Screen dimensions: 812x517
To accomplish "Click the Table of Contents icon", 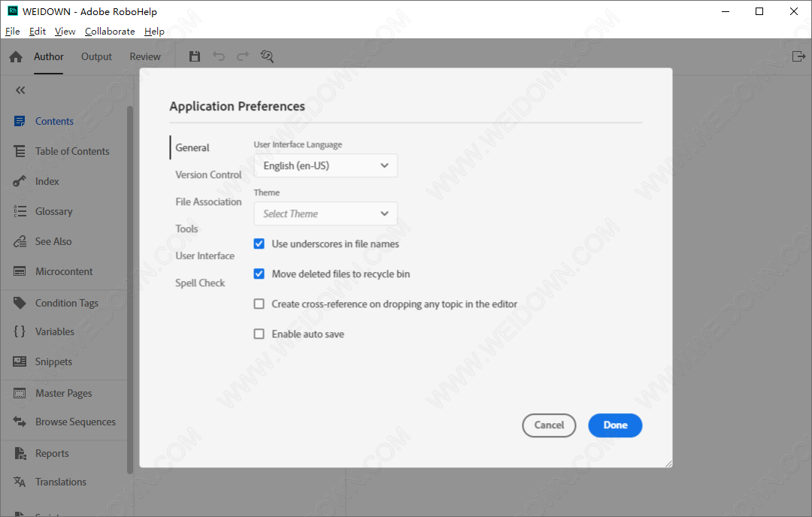I will [20, 151].
